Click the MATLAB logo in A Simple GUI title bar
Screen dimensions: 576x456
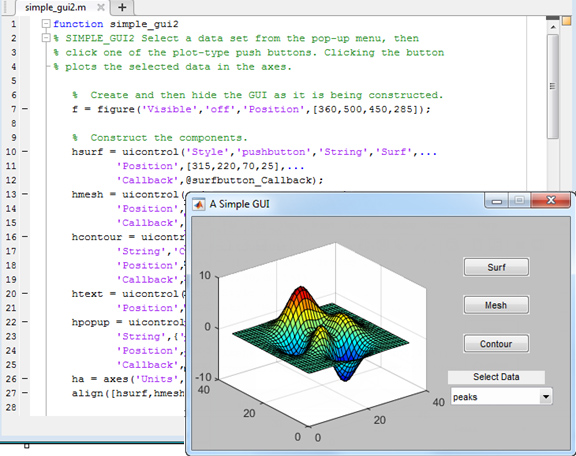coord(199,204)
